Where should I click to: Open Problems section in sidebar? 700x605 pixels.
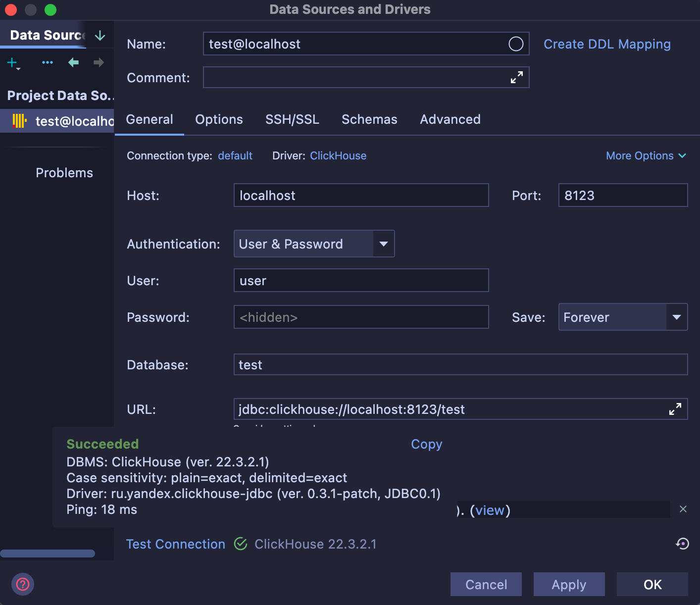coord(64,173)
